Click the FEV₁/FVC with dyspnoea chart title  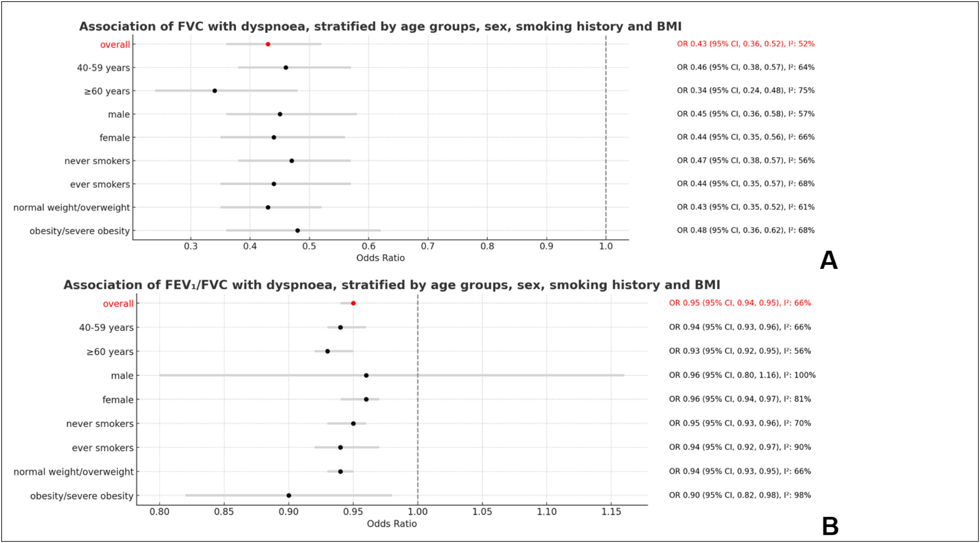[391, 285]
